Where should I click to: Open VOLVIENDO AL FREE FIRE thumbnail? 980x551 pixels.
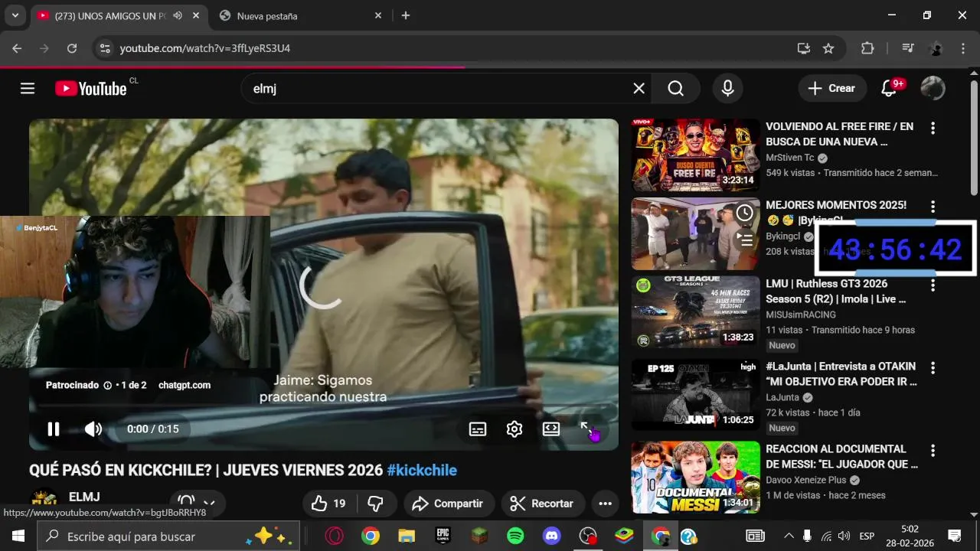click(x=695, y=155)
